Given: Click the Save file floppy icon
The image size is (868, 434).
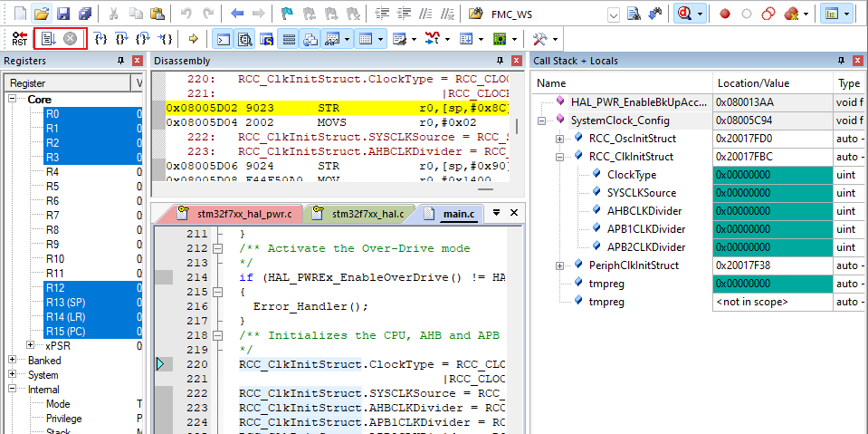Looking at the screenshot, I should click(63, 14).
